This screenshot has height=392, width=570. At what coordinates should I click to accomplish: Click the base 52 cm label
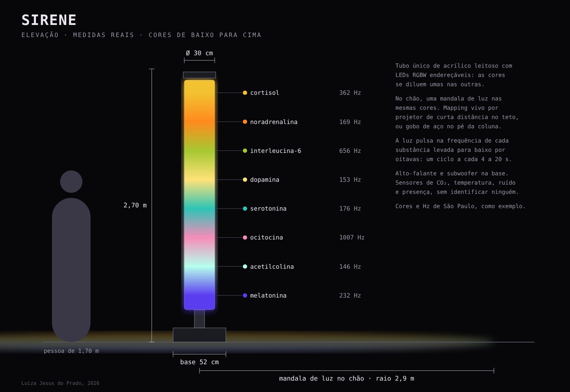point(199,362)
